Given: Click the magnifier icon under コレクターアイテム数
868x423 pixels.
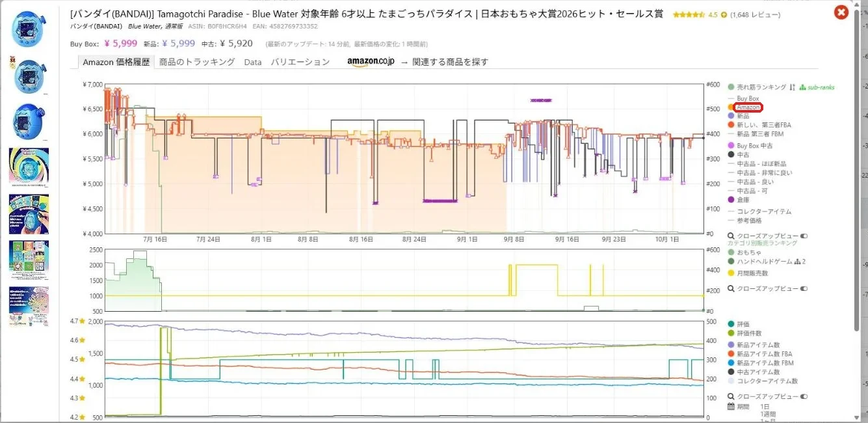Looking at the screenshot, I should click(731, 396).
